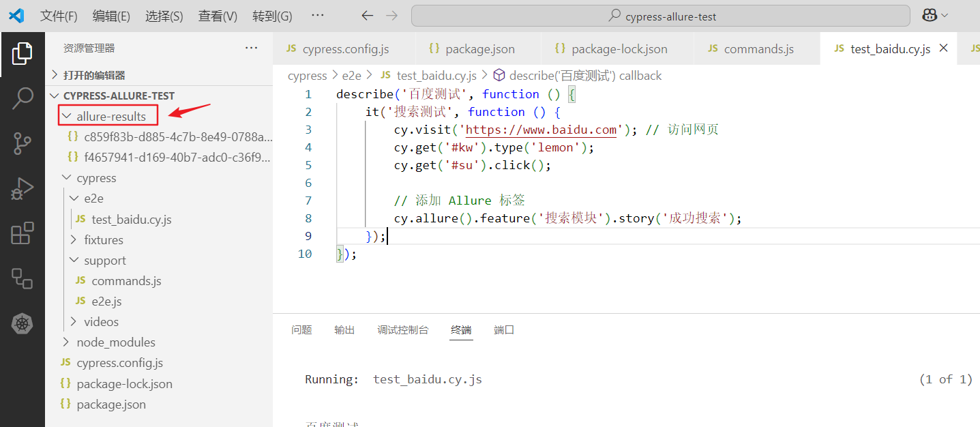Expand the node_modules folder
Viewport: 980px width, 427px height.
115,342
